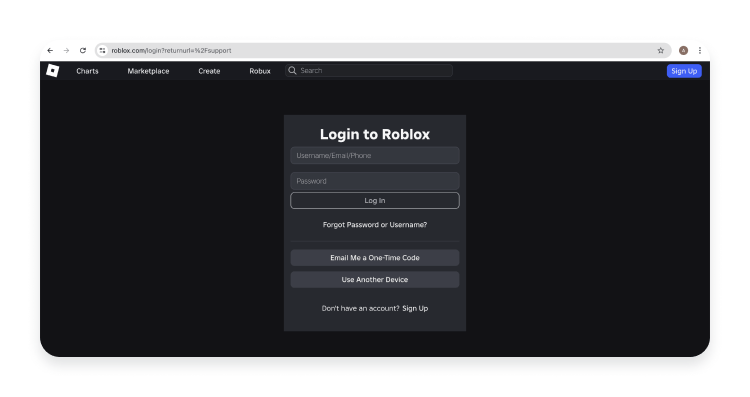
Task: Bookmark this page with the star icon
Action: (x=661, y=50)
